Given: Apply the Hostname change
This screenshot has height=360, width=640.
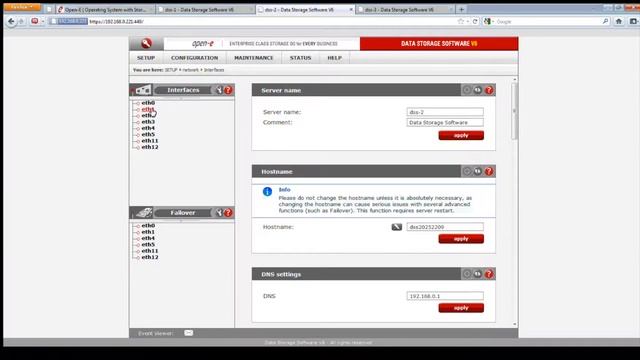Looking at the screenshot, I should [x=461, y=239].
